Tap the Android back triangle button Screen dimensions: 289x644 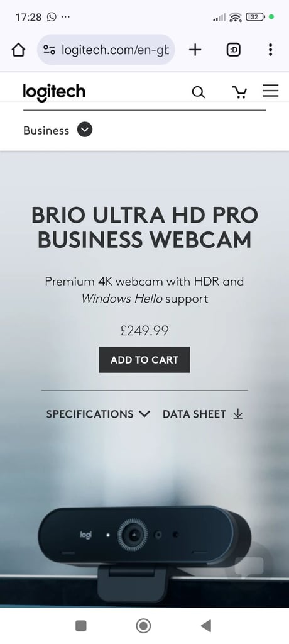coord(206,626)
